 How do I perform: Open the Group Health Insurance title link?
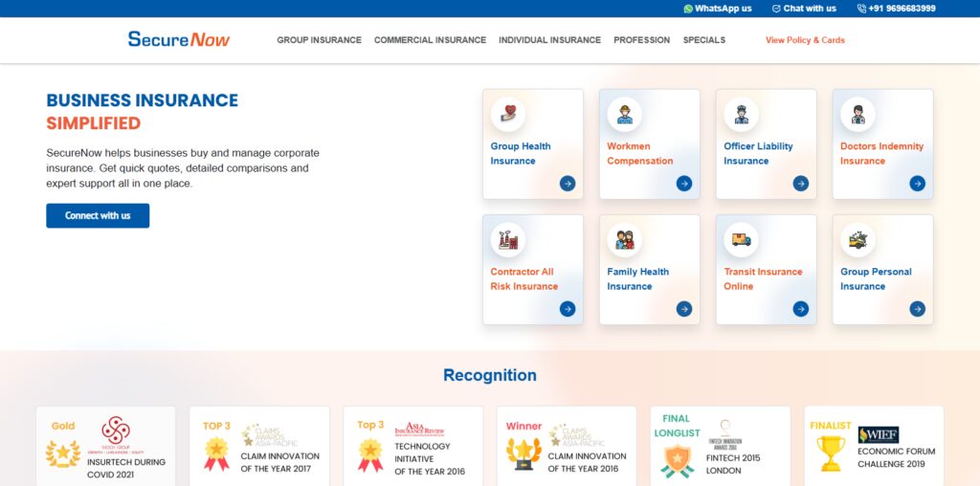point(521,154)
